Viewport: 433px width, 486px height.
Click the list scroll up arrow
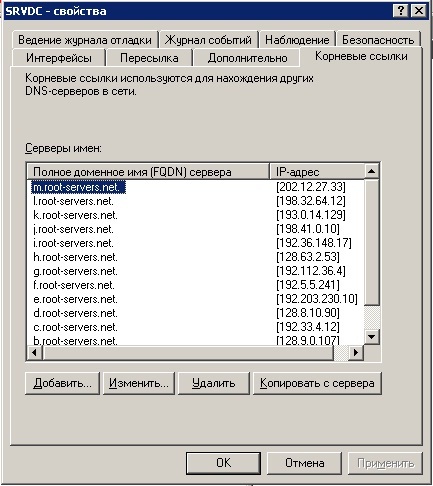point(371,171)
